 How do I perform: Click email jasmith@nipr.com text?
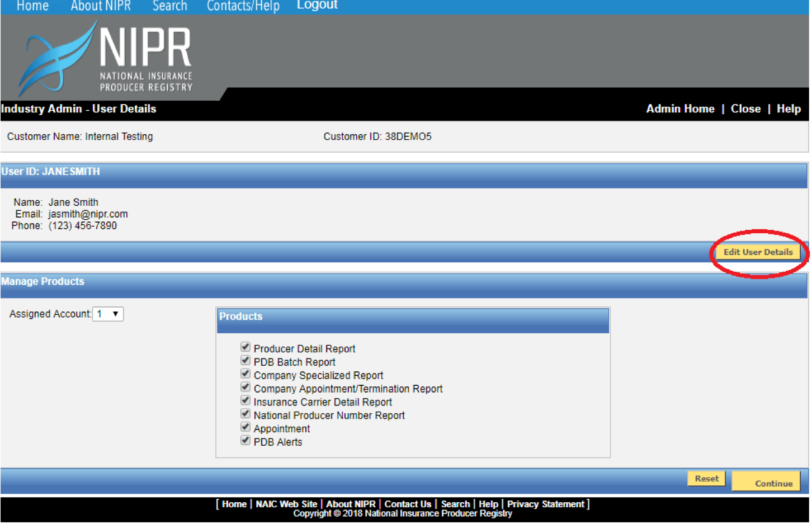[88, 214]
